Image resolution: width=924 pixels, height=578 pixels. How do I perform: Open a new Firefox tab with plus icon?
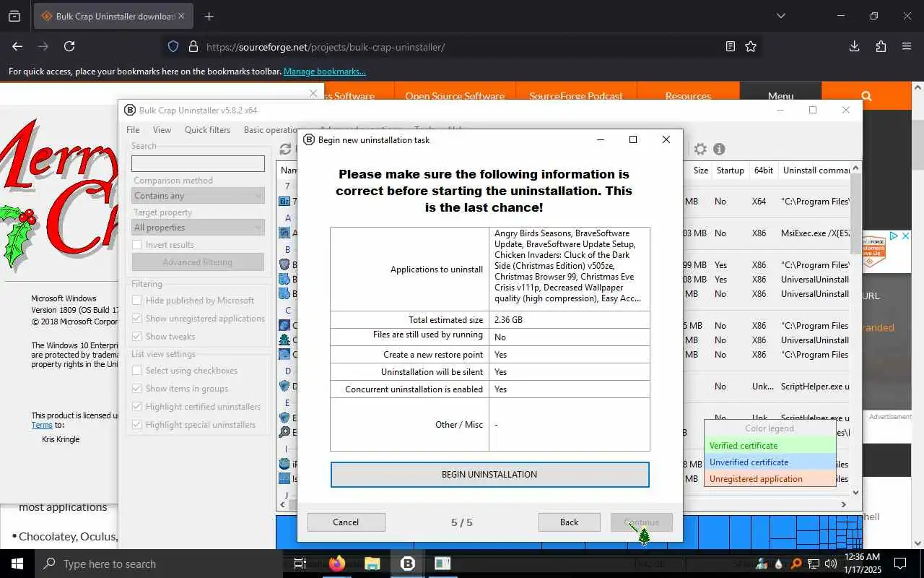click(209, 16)
